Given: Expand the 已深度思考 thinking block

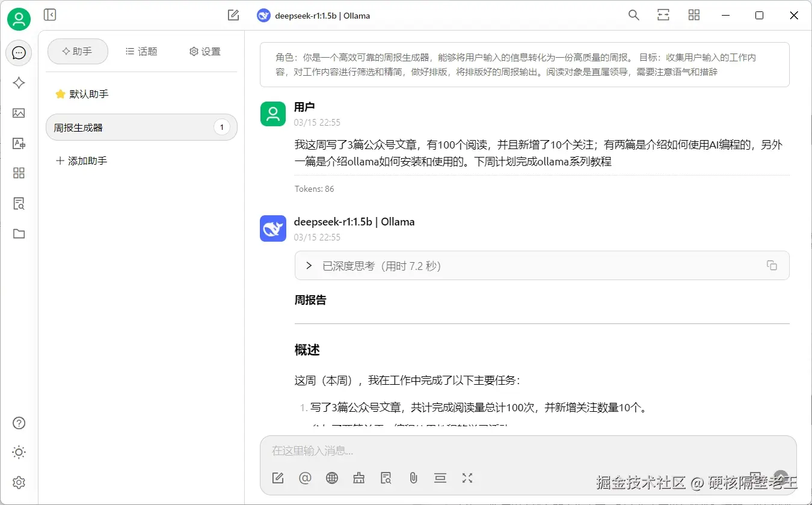Looking at the screenshot, I should tap(542, 266).
